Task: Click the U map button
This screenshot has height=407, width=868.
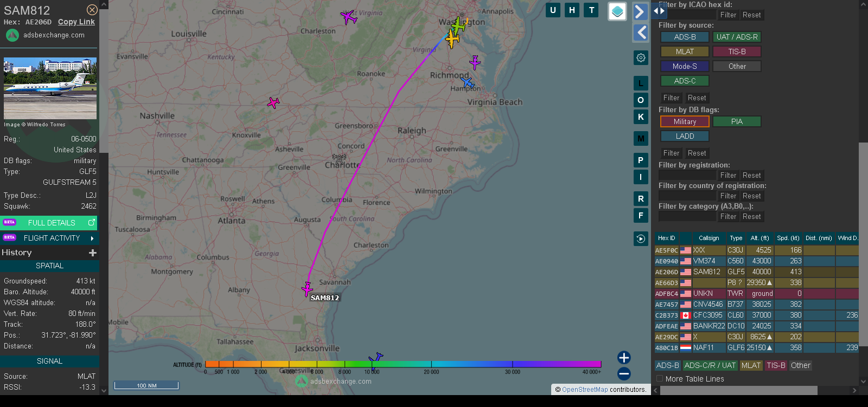Action: pos(553,10)
